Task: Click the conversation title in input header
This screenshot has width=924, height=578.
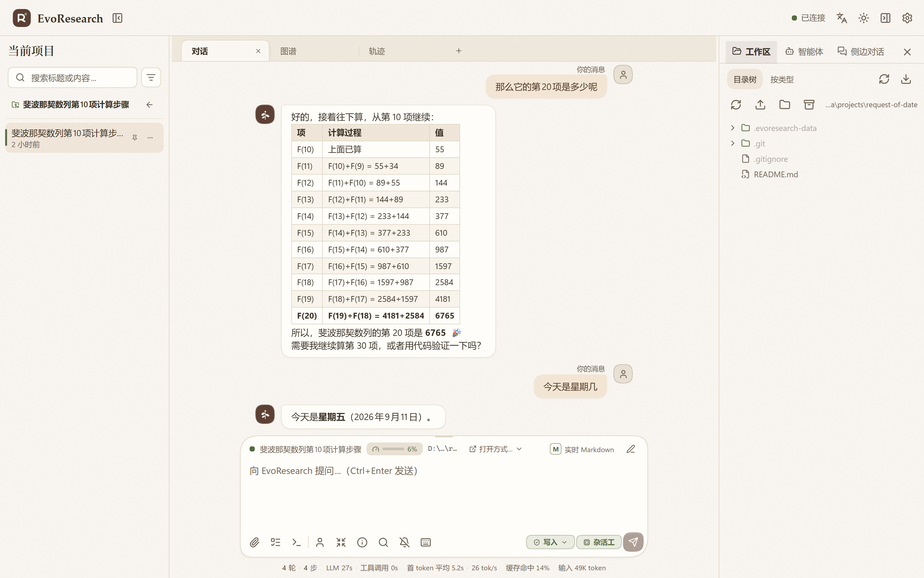Action: pos(311,449)
